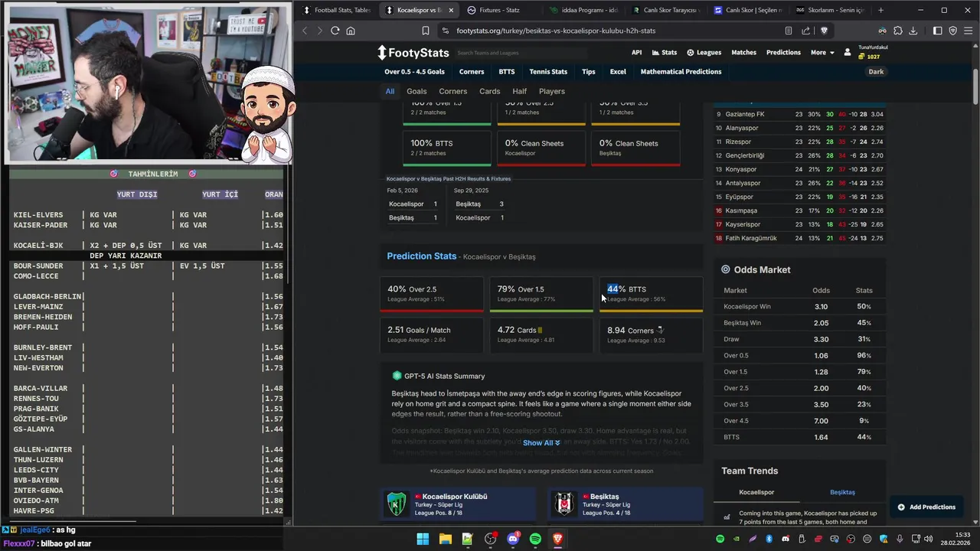980x551 pixels.
Task: Open Kocaelispor Kulübü team card
Action: 459,504
